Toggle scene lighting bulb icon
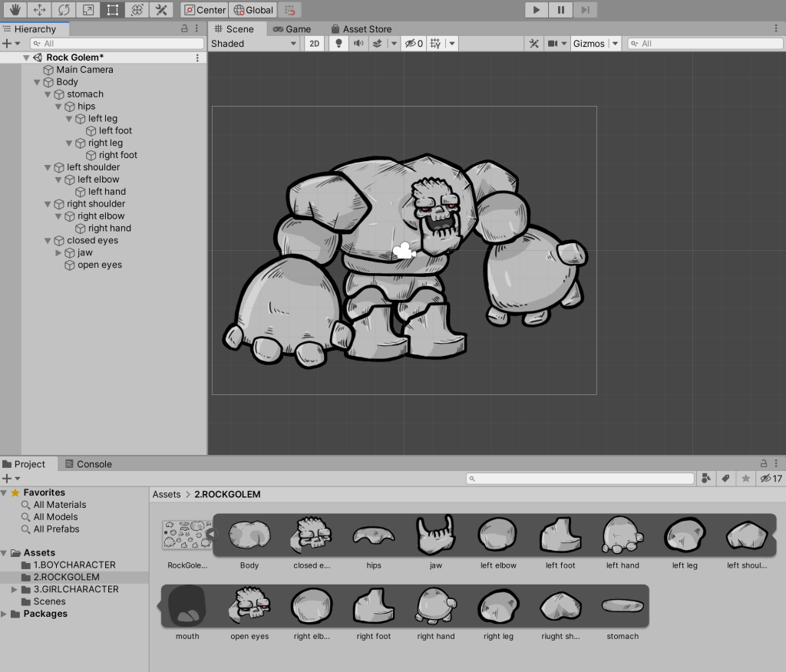 tap(339, 44)
